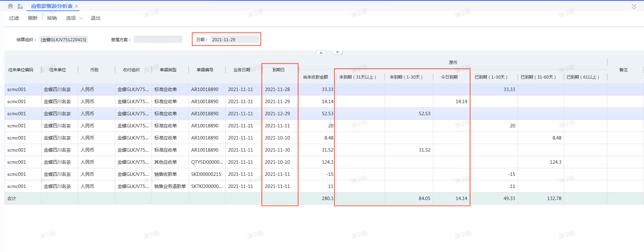This screenshot has height=252, width=644.
Task: Go to the home page icon
Action: point(10,6)
